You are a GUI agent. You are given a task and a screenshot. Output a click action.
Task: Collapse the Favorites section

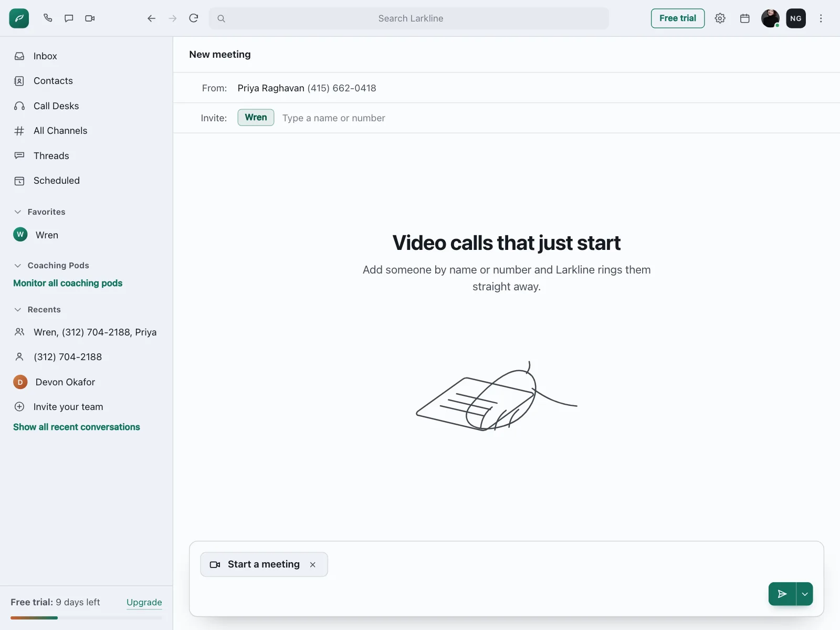point(18,212)
